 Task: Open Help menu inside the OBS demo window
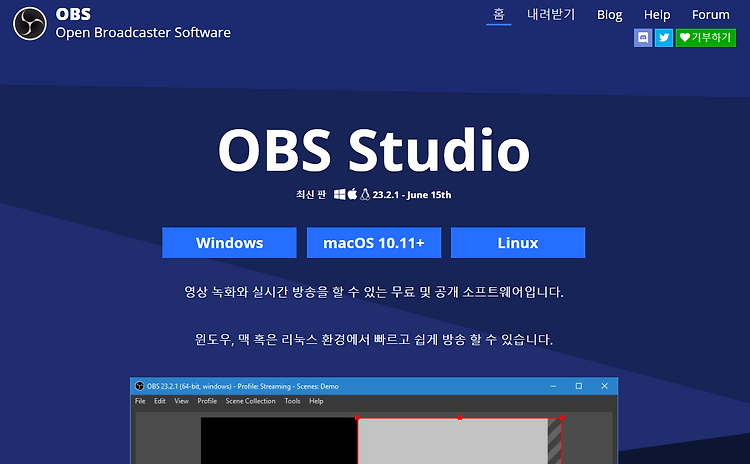316,401
